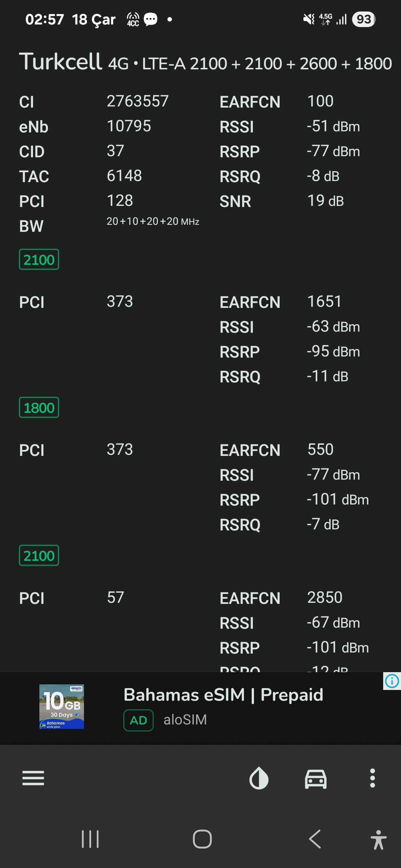Open the accessibility shortcut icon
The height and width of the screenshot is (868, 401).
point(378,840)
